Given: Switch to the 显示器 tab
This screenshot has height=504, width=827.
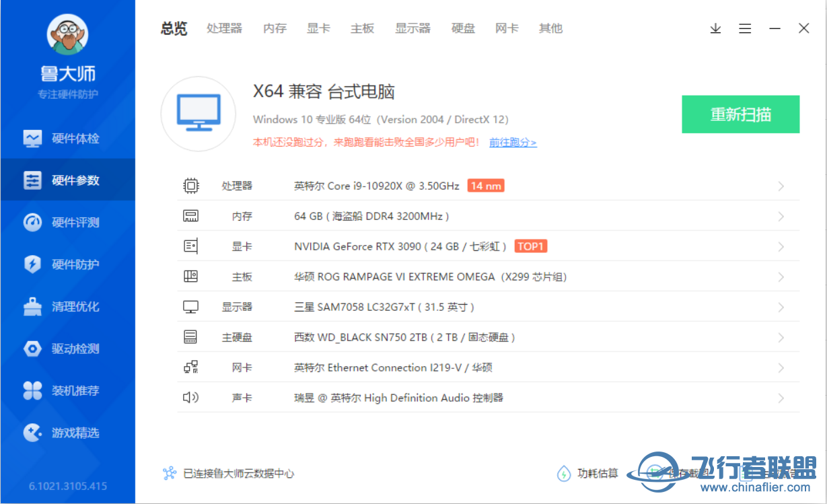Looking at the screenshot, I should [x=412, y=28].
